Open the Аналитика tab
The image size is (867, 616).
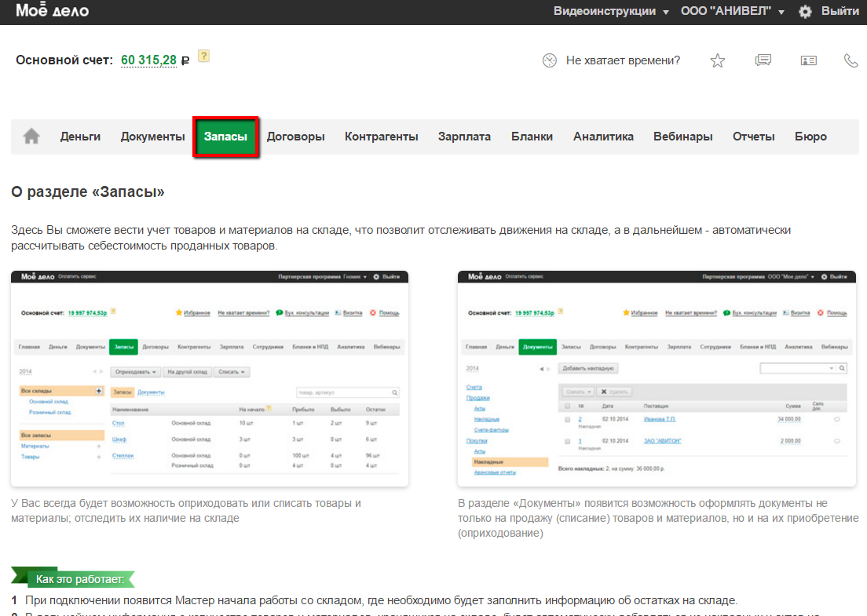click(x=603, y=137)
